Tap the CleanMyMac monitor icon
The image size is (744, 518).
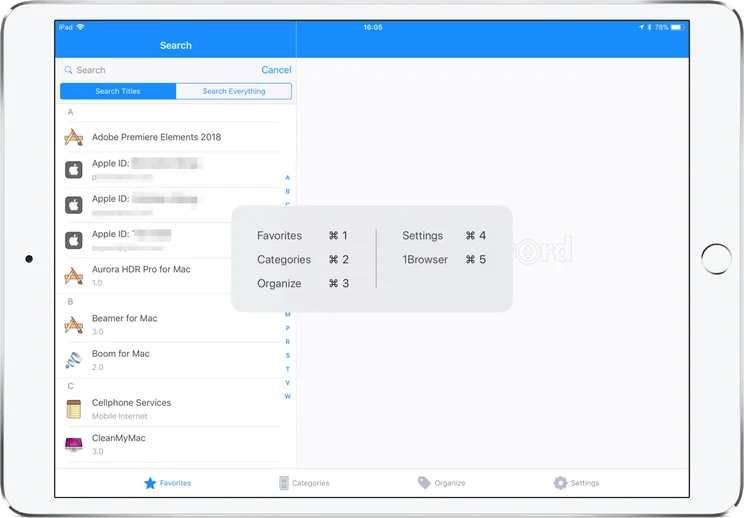(x=74, y=444)
